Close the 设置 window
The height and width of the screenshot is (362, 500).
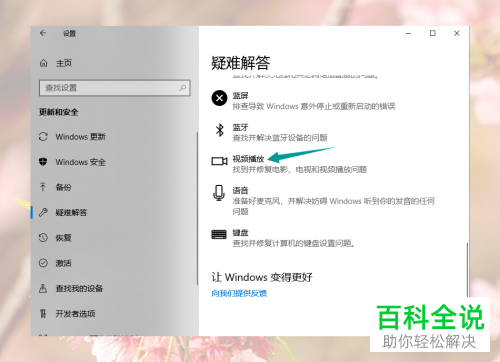(457, 33)
